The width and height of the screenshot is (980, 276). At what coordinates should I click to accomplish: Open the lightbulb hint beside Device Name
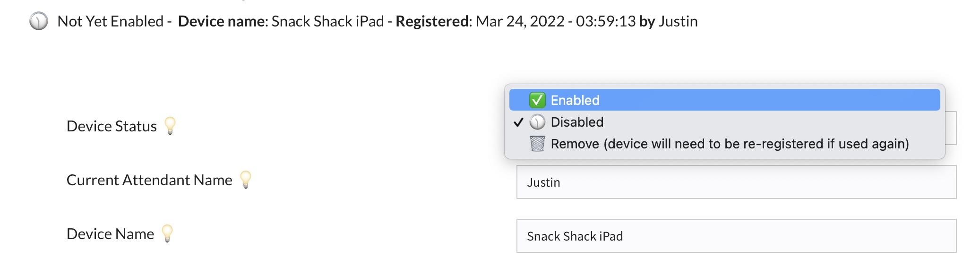coord(167,233)
